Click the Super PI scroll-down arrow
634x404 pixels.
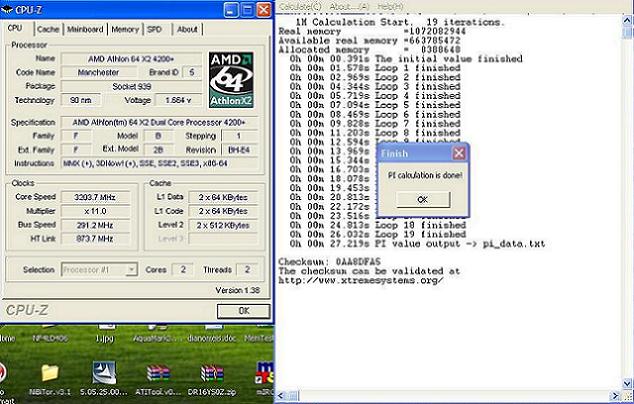(628, 383)
